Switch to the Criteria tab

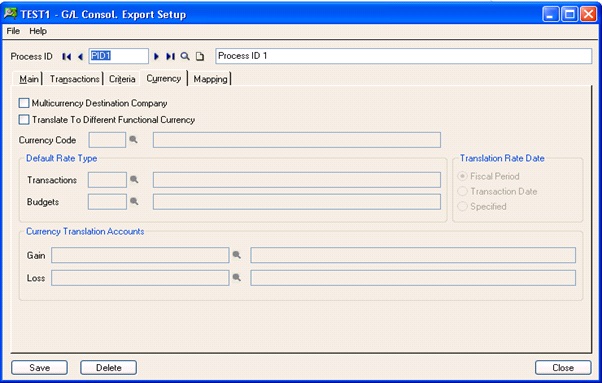pos(122,79)
